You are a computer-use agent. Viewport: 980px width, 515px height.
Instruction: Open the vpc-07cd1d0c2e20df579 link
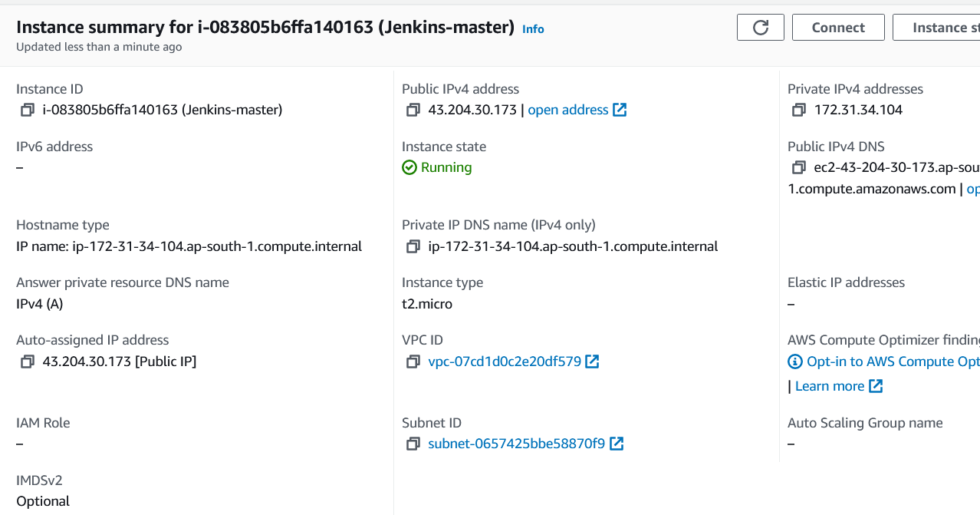(505, 361)
